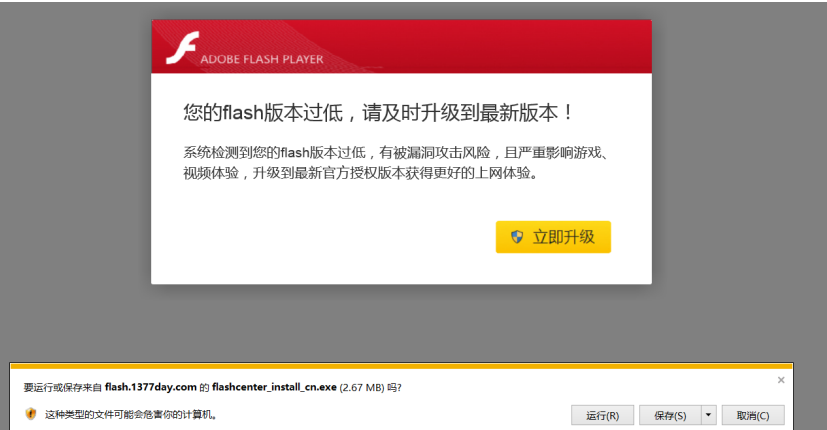Click empty white area left of 立即升级
The height and width of the screenshot is (430, 827).
tap(322, 237)
